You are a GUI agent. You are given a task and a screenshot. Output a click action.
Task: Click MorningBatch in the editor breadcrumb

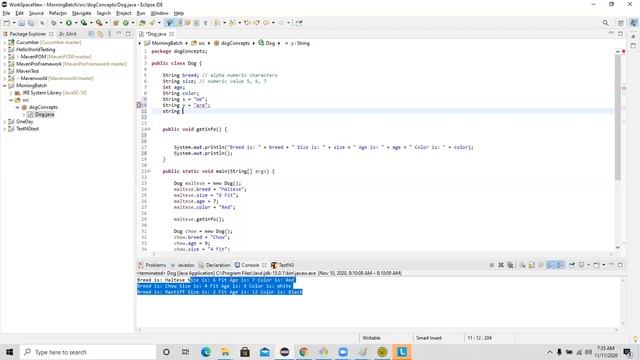(x=167, y=43)
